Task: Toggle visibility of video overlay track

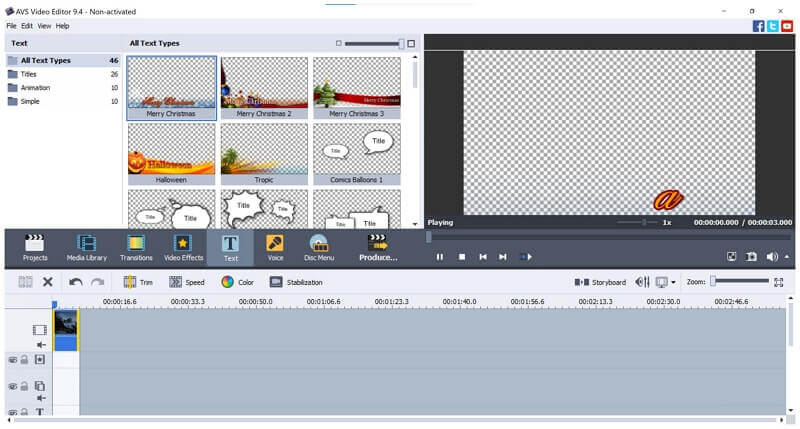Action: click(x=13, y=386)
